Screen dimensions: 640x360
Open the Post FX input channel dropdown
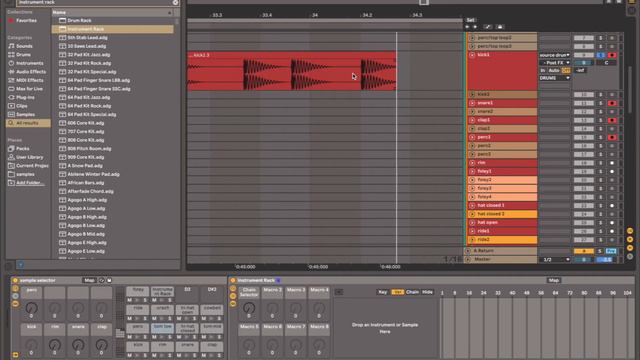point(554,63)
